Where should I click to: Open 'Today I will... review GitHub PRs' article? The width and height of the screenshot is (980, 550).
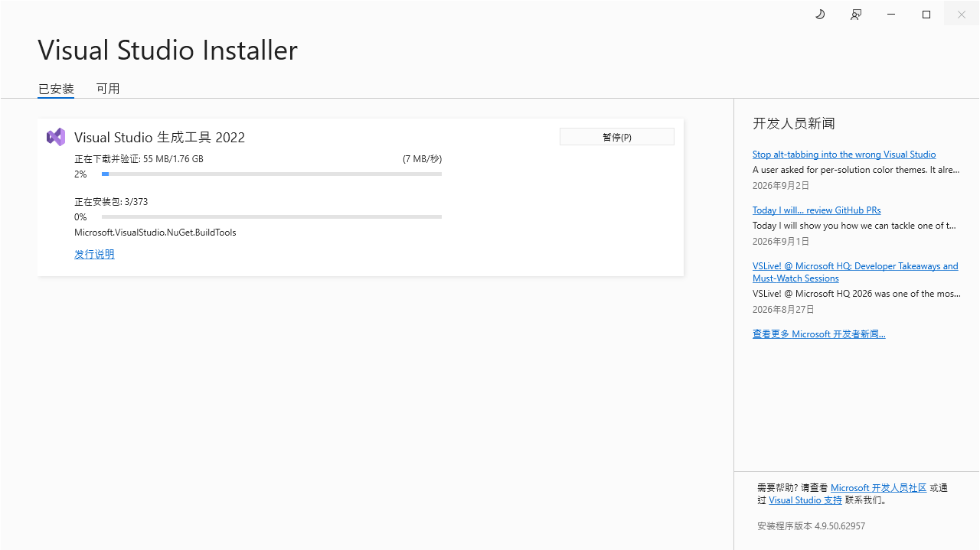[x=816, y=210]
